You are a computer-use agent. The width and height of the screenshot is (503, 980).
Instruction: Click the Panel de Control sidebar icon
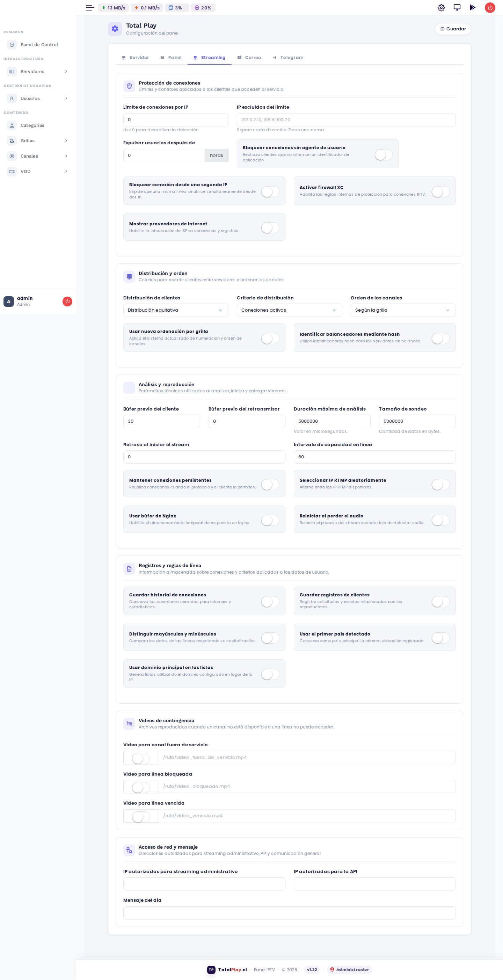click(x=12, y=44)
